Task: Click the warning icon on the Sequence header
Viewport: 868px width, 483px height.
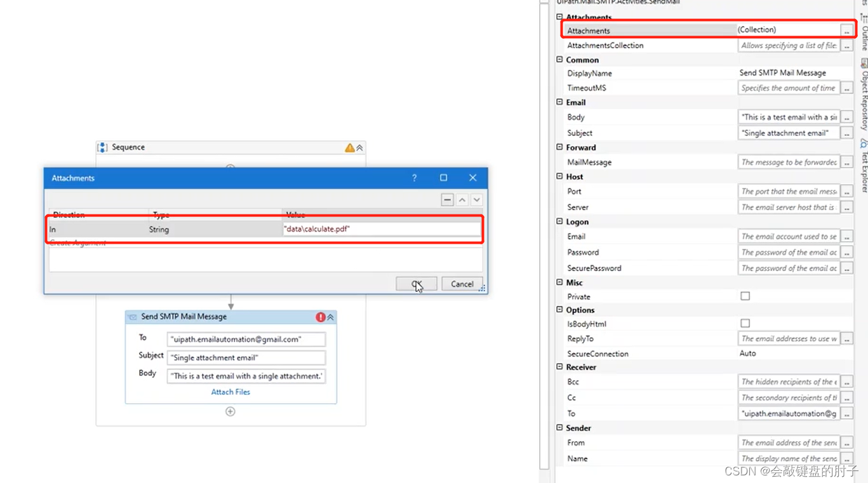Action: (349, 147)
